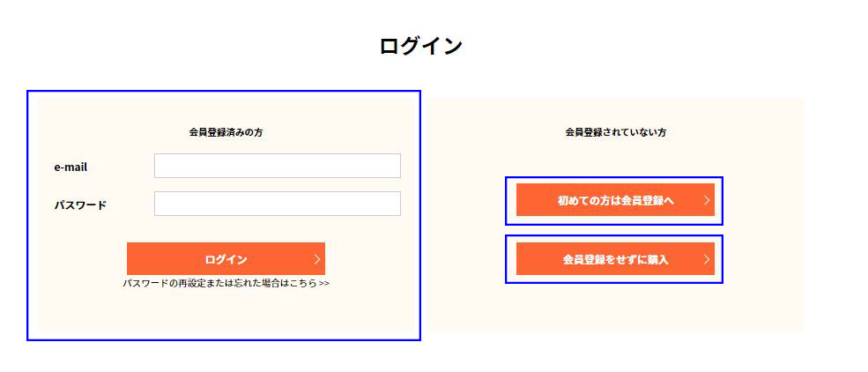868x372 pixels.
Task: Click the 会員登録されていない方 section heading
Action: (x=616, y=132)
